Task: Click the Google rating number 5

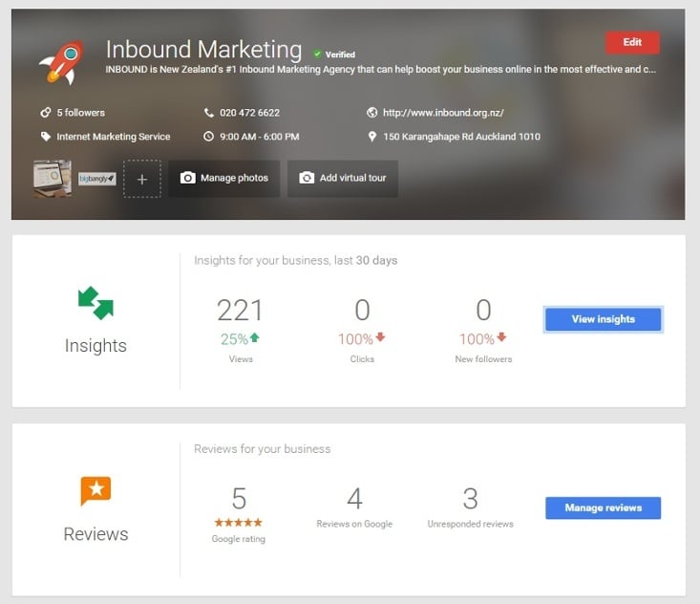Action: (239, 499)
